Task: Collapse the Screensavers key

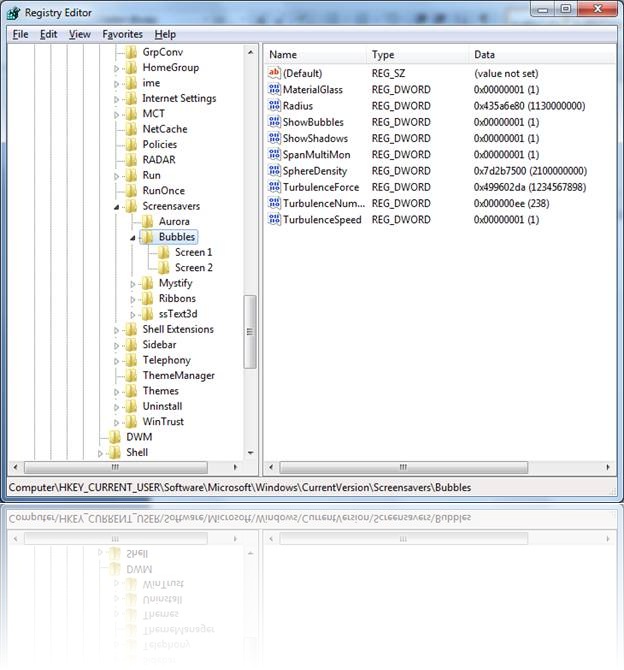Action: [116, 207]
